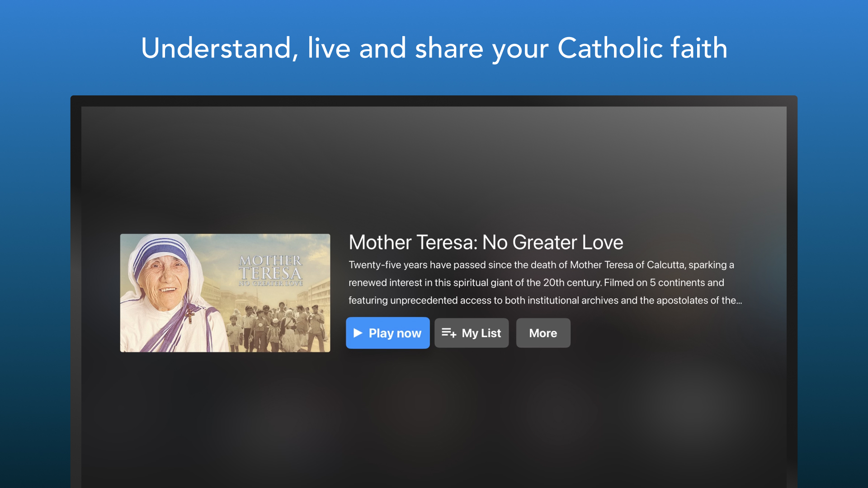868x488 pixels.
Task: Click the description starting 'Twenty-five years have passed'
Action: click(545, 282)
